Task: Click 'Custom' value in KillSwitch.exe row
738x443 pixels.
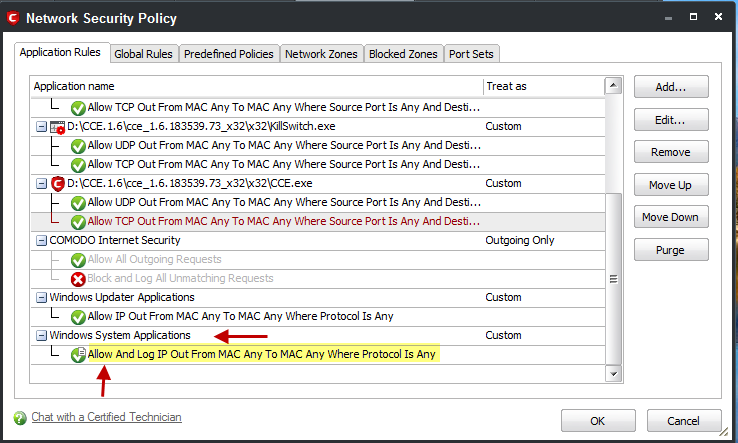Action: 504,127
